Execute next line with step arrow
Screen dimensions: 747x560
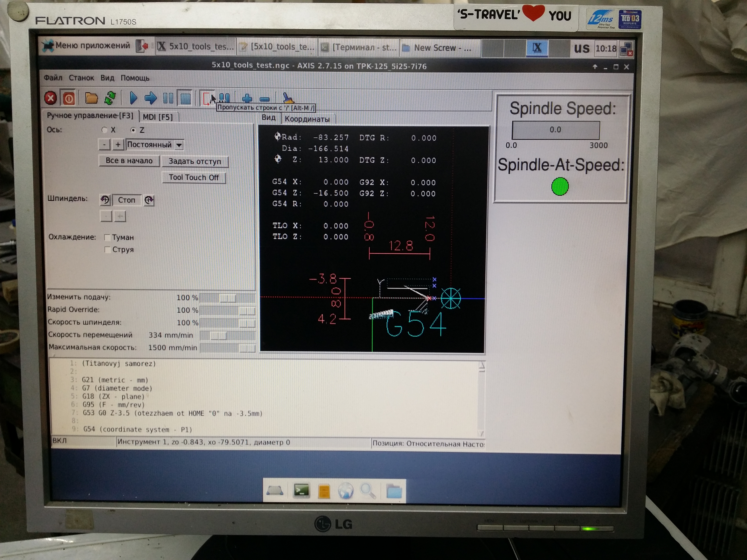click(x=151, y=98)
